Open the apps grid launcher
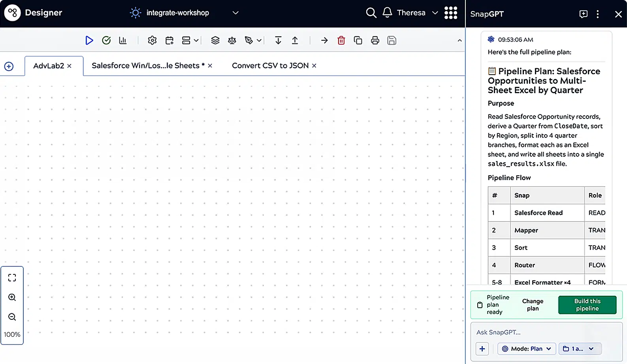The width and height of the screenshot is (627, 364). coord(451,13)
